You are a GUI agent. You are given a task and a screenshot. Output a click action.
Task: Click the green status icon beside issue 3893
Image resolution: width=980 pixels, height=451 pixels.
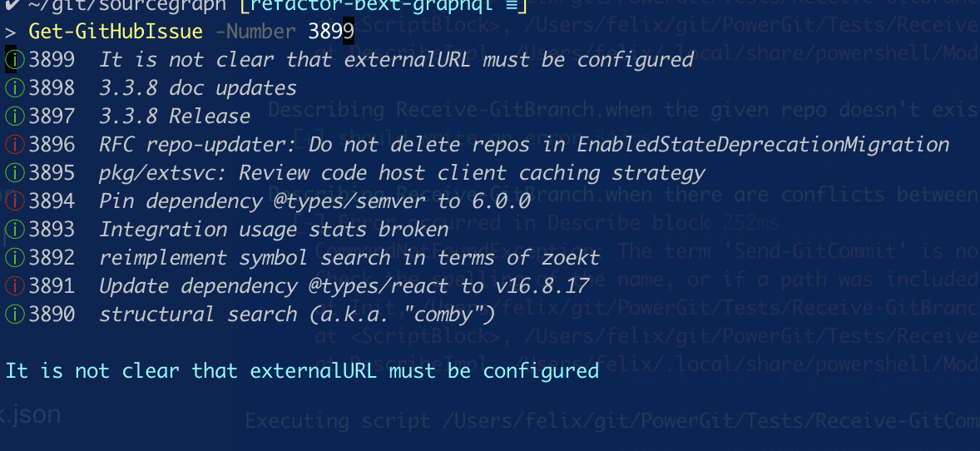14,230
